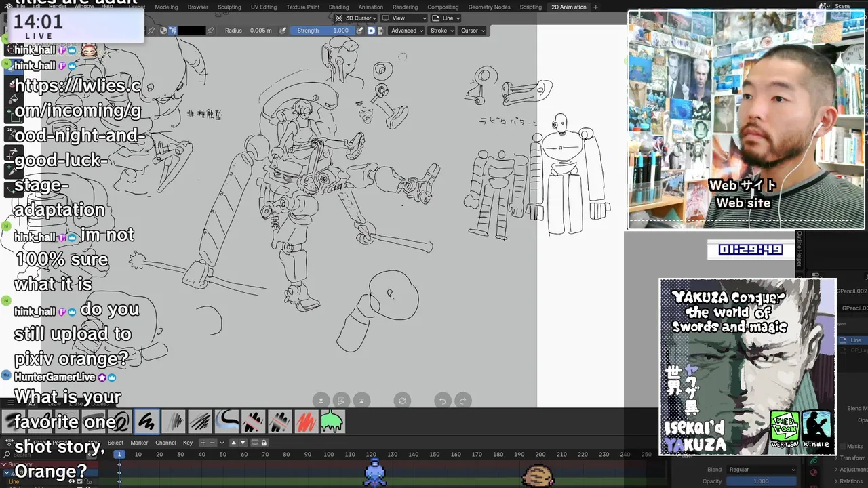
Task: Switch to the Compositing workspace tab
Action: [443, 7]
